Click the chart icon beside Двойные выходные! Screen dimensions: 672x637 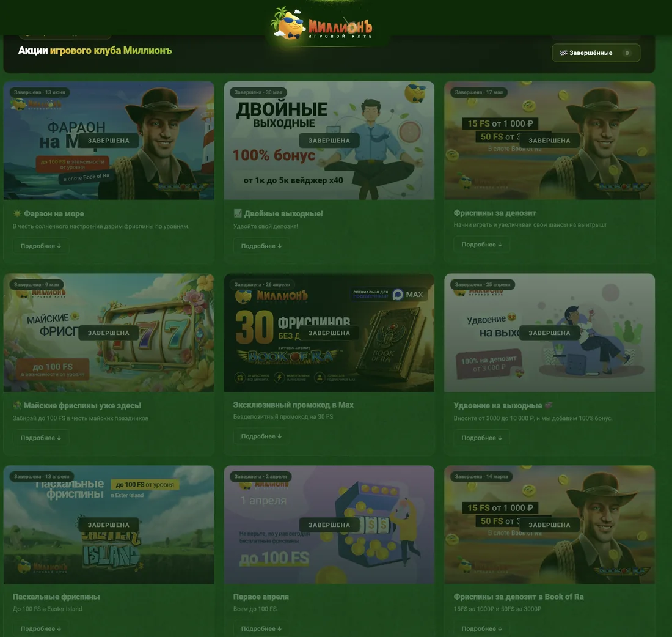(238, 213)
